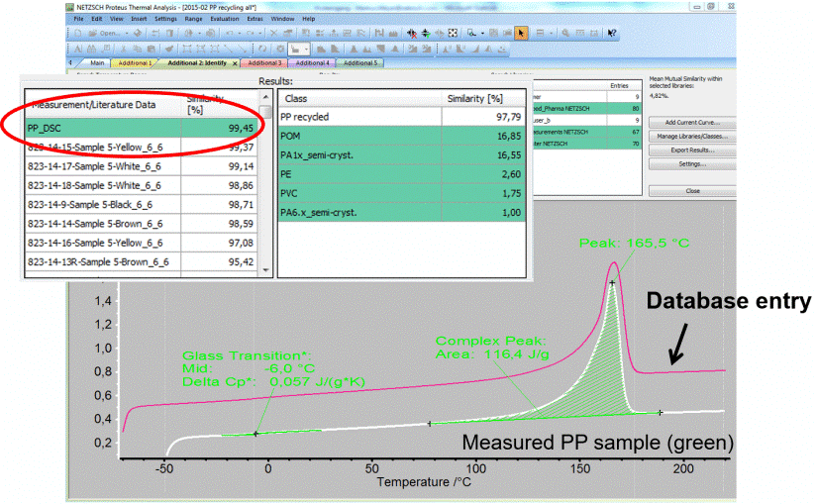The width and height of the screenshot is (817, 504).
Task: Open the Range menu
Action: tap(193, 19)
